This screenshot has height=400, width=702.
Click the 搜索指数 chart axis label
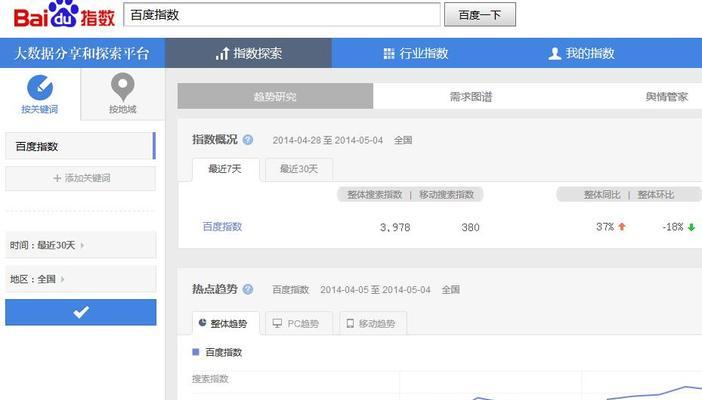(x=210, y=379)
